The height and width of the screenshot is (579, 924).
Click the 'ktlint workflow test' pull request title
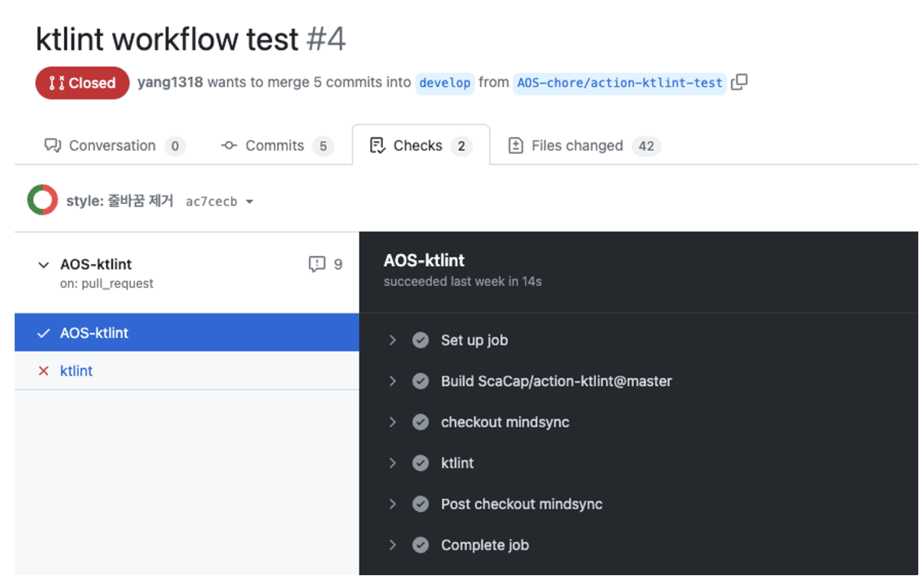coord(167,39)
